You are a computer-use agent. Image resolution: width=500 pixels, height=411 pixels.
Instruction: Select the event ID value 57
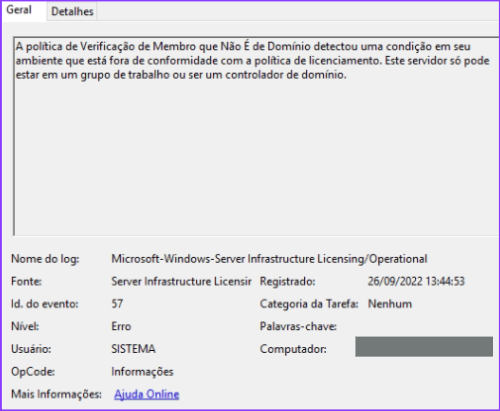click(x=117, y=304)
